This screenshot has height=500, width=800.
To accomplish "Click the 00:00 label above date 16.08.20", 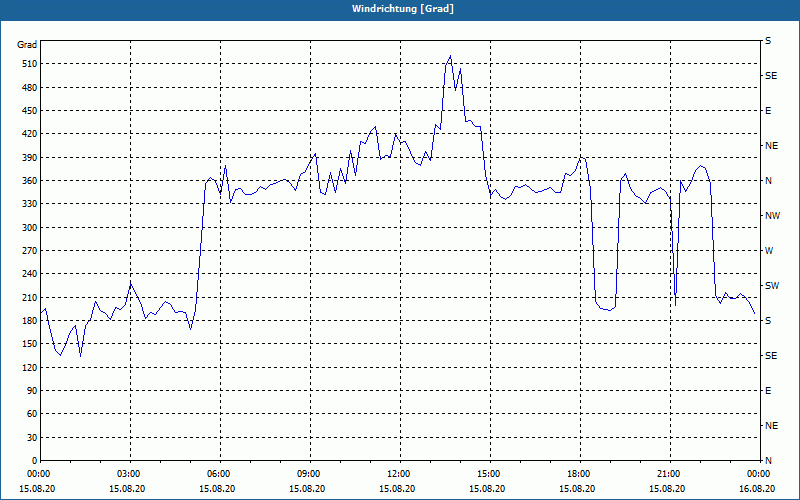I will [x=759, y=474].
